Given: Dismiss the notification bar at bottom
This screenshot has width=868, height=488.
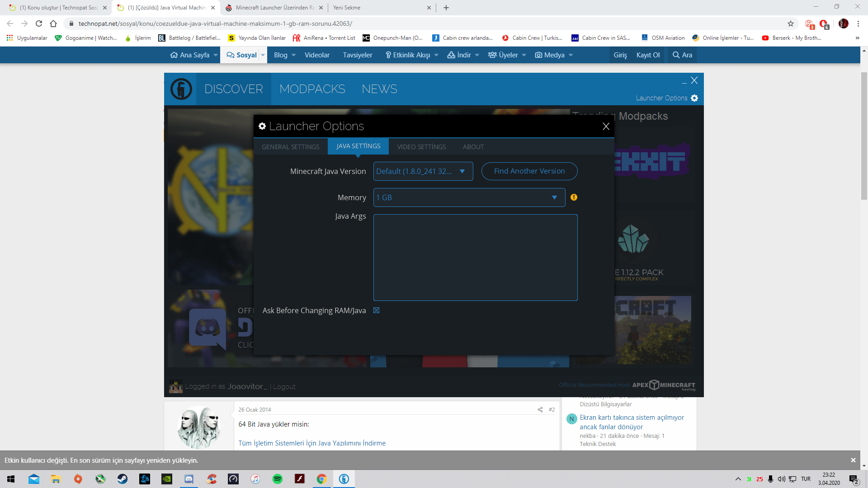Looking at the screenshot, I should coord(853,460).
